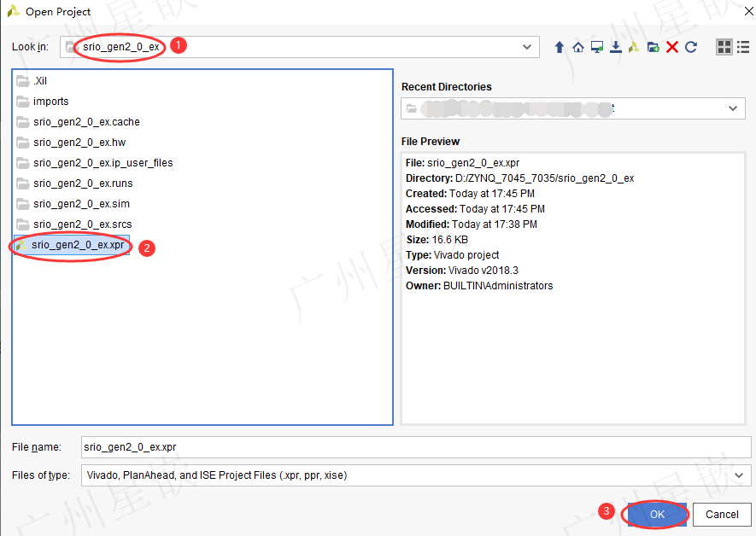Click the Vivado icon of the xpr file
This screenshot has width=756, height=536.
[x=21, y=245]
